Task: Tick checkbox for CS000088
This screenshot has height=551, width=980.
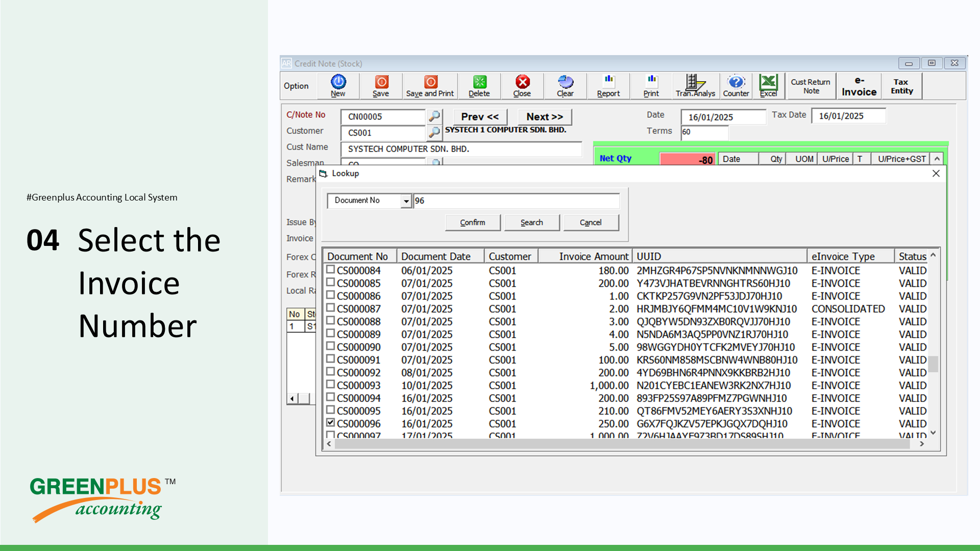Action: [331, 320]
